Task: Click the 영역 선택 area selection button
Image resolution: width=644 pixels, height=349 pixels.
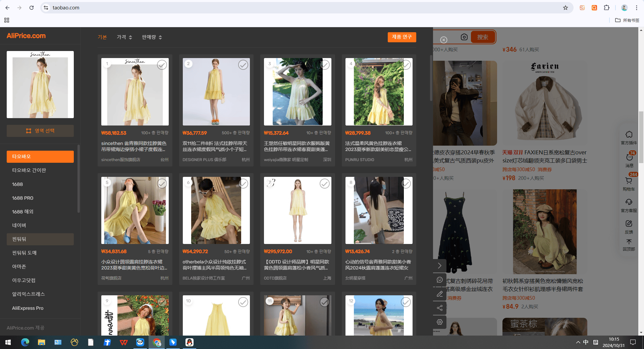Action: [x=40, y=131]
